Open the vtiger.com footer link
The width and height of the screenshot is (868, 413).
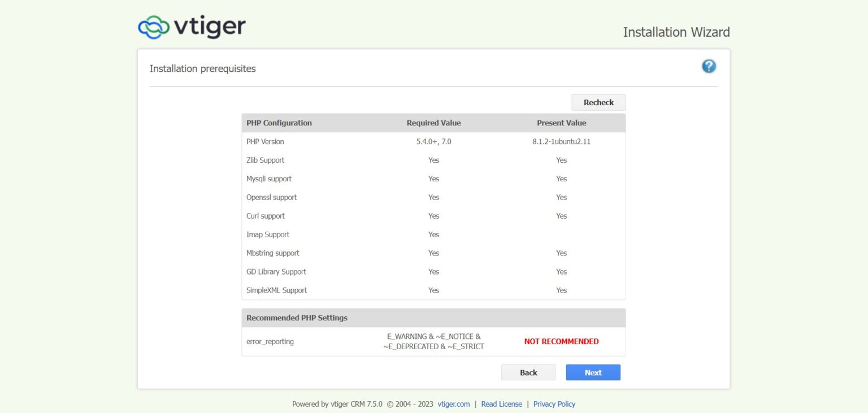click(454, 404)
